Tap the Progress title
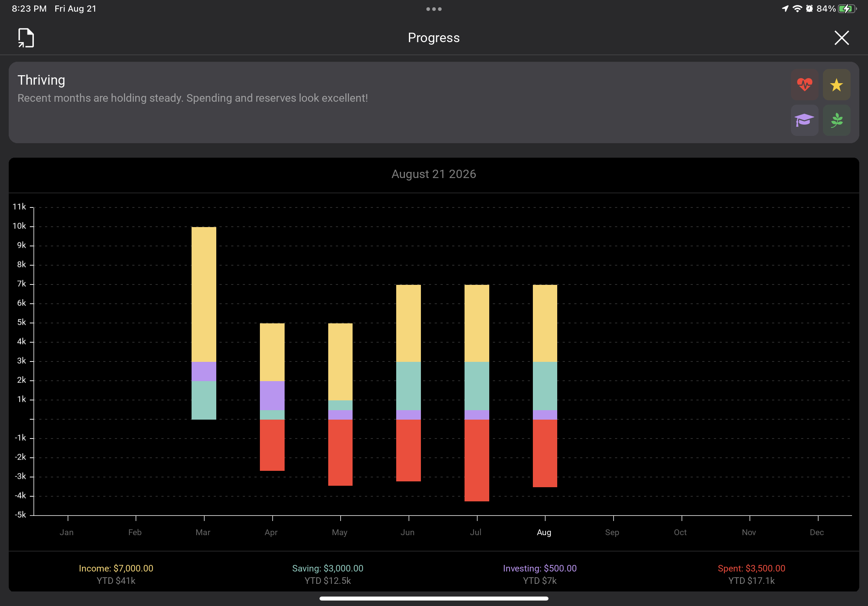 434,38
